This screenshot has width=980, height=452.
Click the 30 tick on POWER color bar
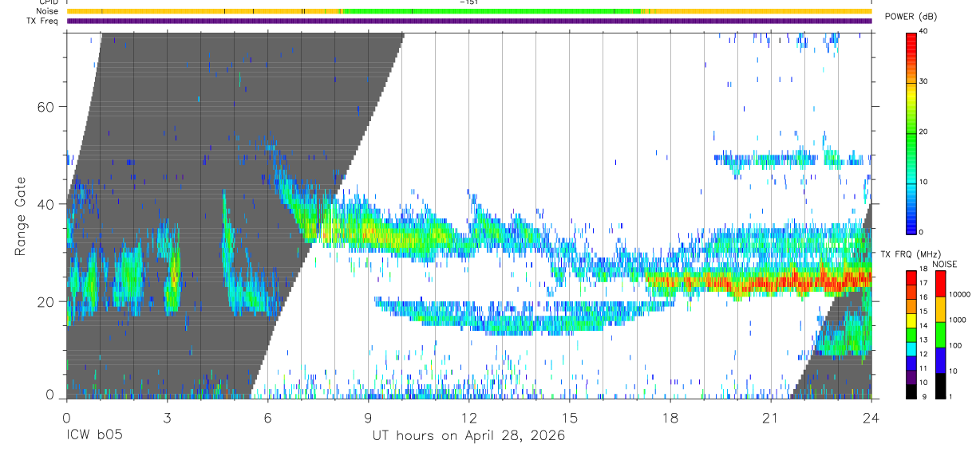[924, 81]
